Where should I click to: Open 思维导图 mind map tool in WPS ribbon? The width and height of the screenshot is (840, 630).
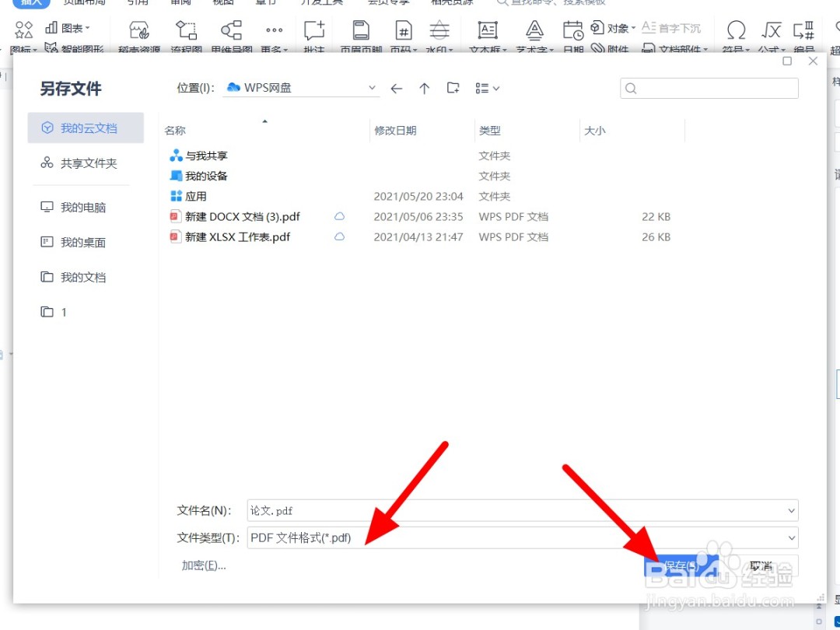click(x=232, y=37)
